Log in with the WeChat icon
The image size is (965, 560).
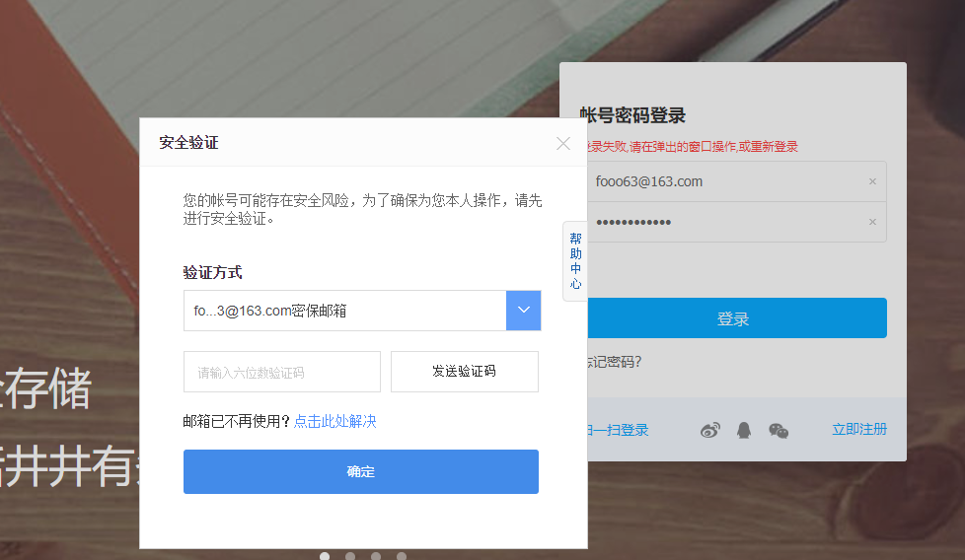[x=779, y=430]
